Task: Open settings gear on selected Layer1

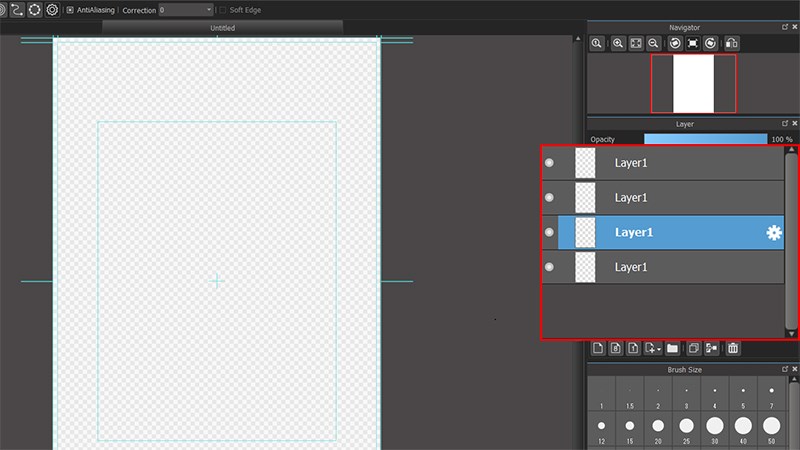Action: [773, 232]
